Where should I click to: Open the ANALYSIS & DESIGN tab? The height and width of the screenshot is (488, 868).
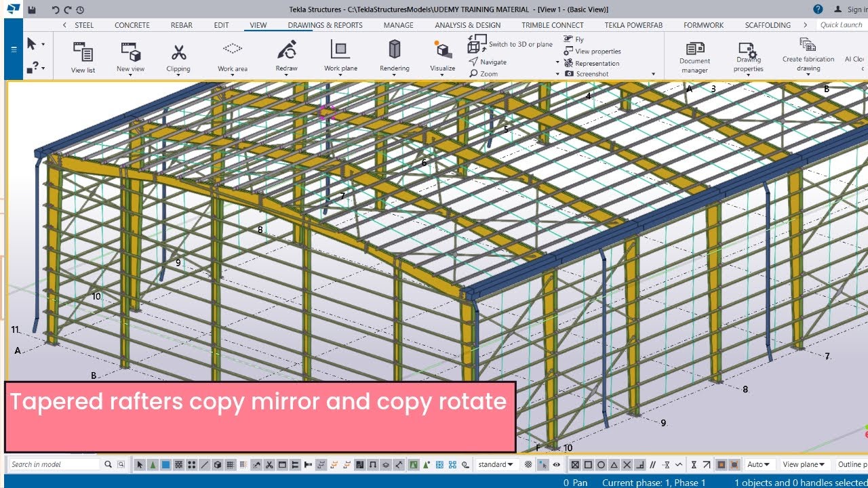coord(468,25)
